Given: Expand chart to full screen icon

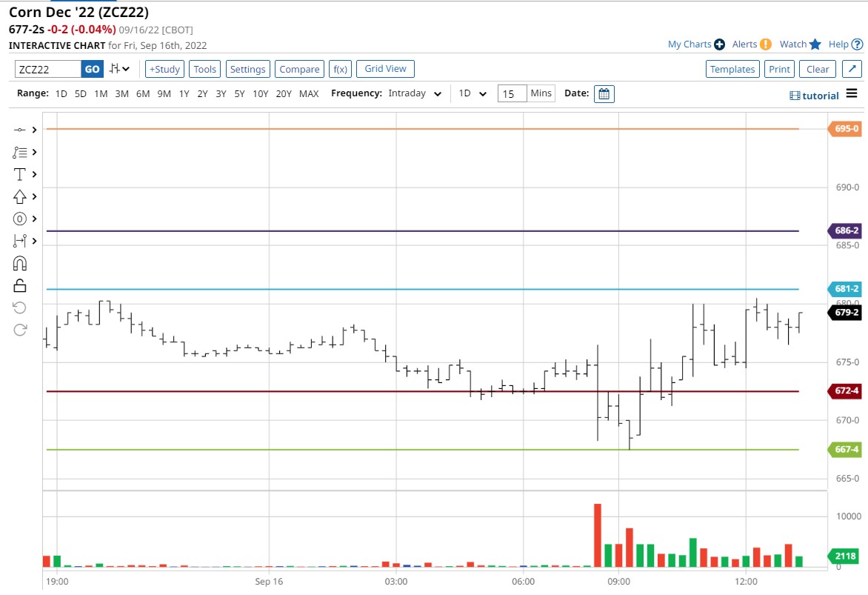Looking at the screenshot, I should tap(852, 69).
